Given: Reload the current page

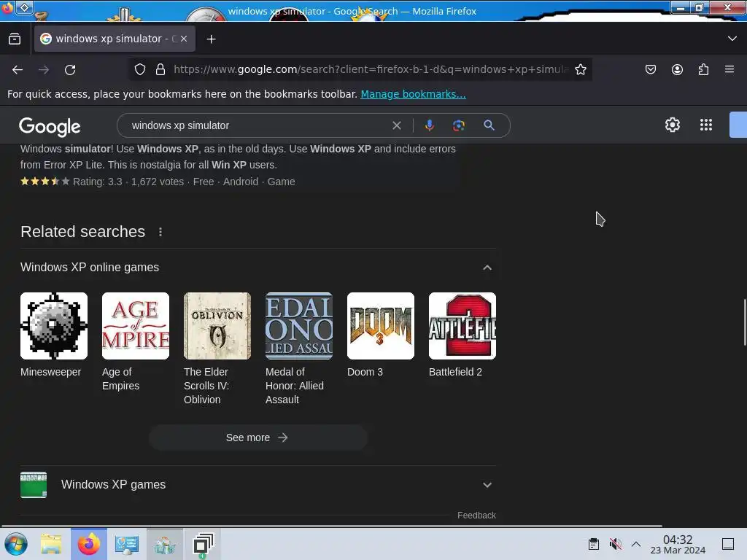Looking at the screenshot, I should [x=70, y=70].
